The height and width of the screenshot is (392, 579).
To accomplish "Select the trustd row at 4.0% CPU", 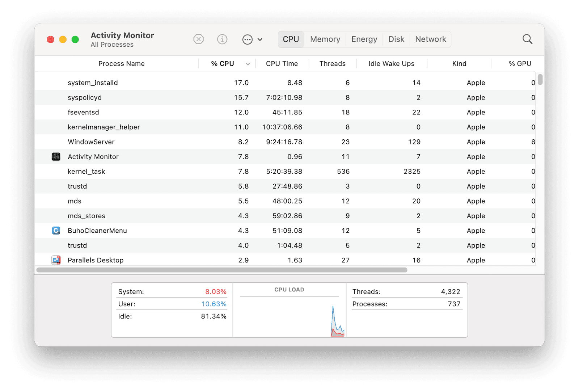I will point(285,245).
